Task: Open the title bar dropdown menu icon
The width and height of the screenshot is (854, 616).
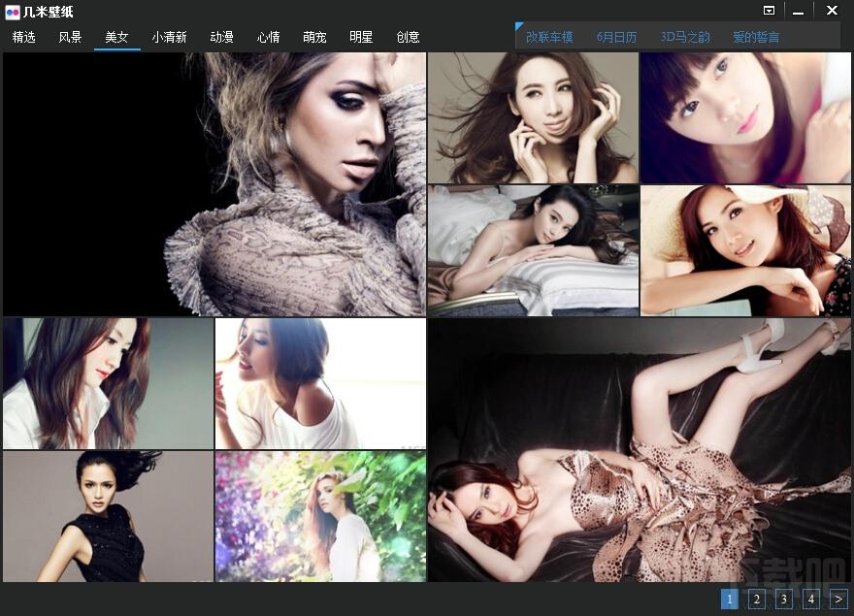Action: [x=769, y=11]
